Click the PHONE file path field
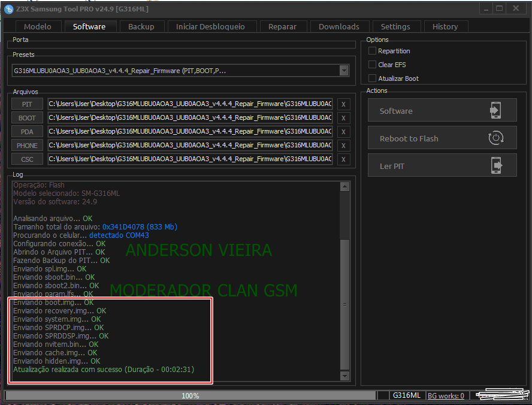 pos(190,145)
